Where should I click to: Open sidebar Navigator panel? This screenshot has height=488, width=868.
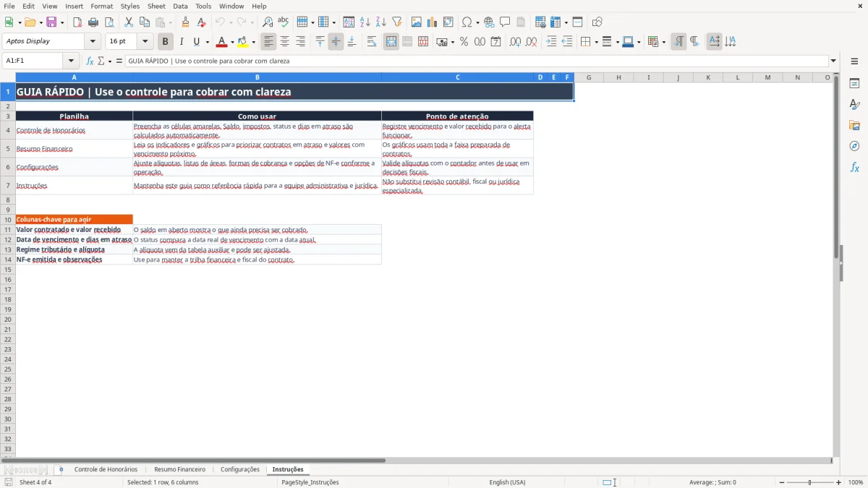pyautogui.click(x=854, y=146)
